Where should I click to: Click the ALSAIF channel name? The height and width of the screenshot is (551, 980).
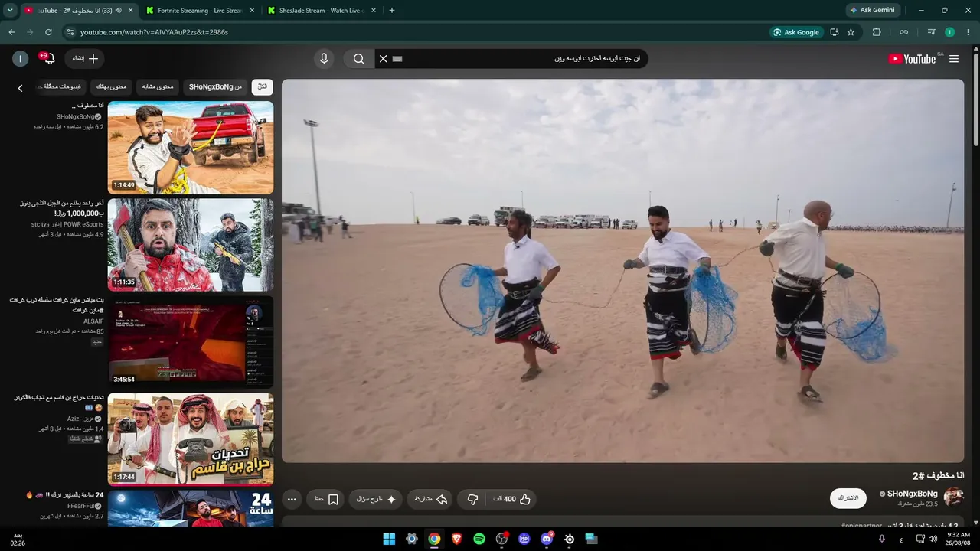93,321
